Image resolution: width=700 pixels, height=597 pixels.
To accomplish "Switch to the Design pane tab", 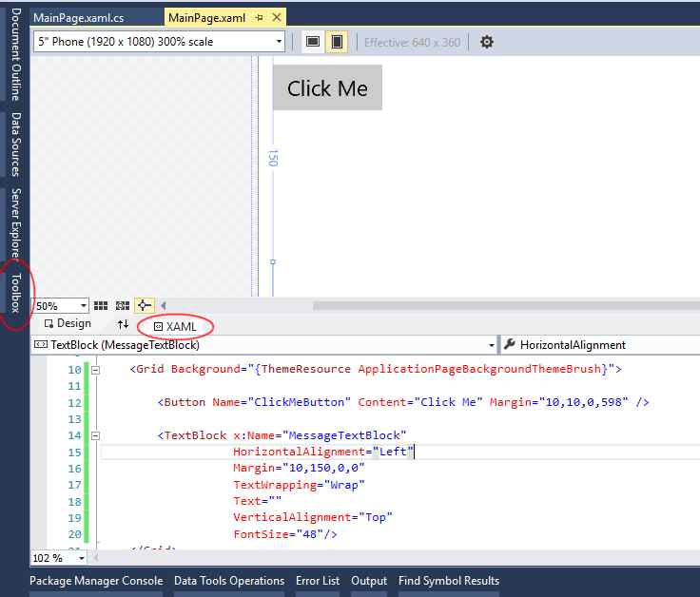I will [x=68, y=323].
